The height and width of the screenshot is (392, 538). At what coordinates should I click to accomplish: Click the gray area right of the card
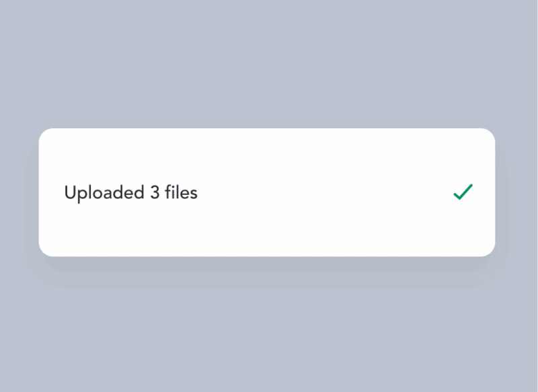click(516, 192)
